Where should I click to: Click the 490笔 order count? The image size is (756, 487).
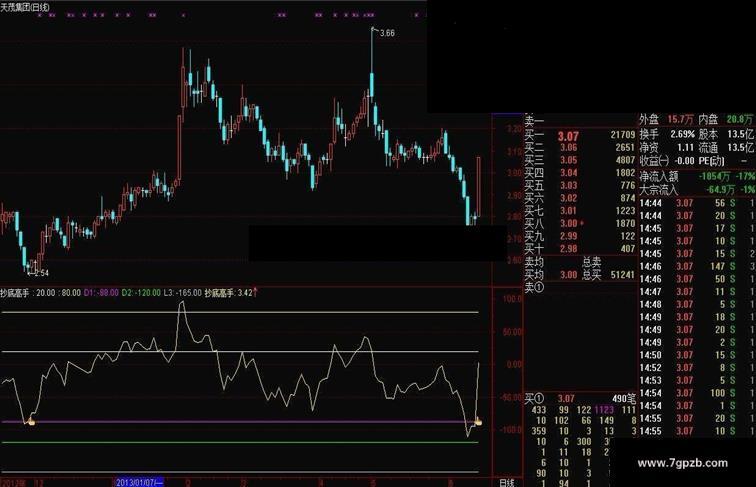624,398
